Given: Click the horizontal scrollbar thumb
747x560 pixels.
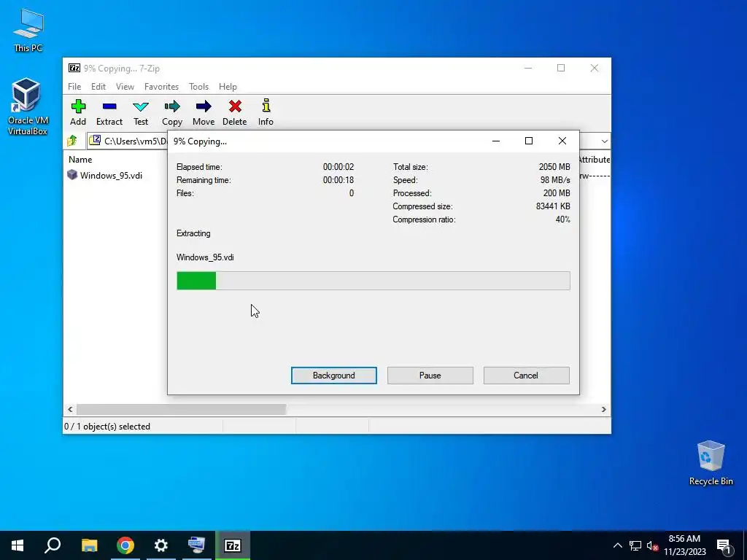Looking at the screenshot, I should pyautogui.click(x=181, y=409).
